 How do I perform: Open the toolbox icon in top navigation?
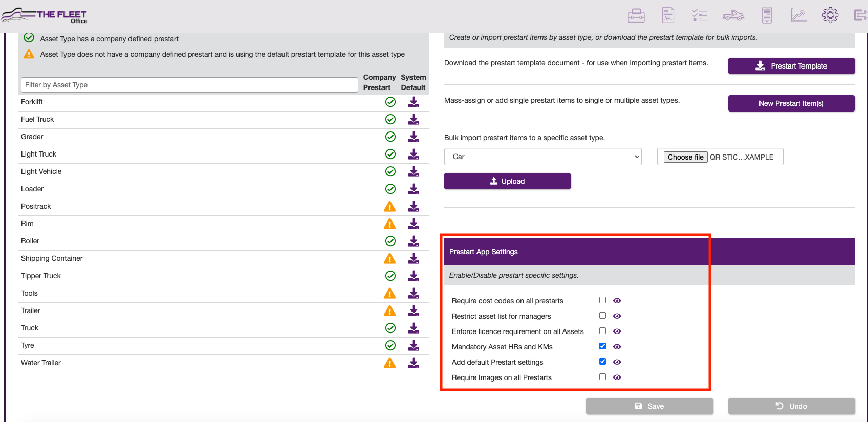(636, 15)
